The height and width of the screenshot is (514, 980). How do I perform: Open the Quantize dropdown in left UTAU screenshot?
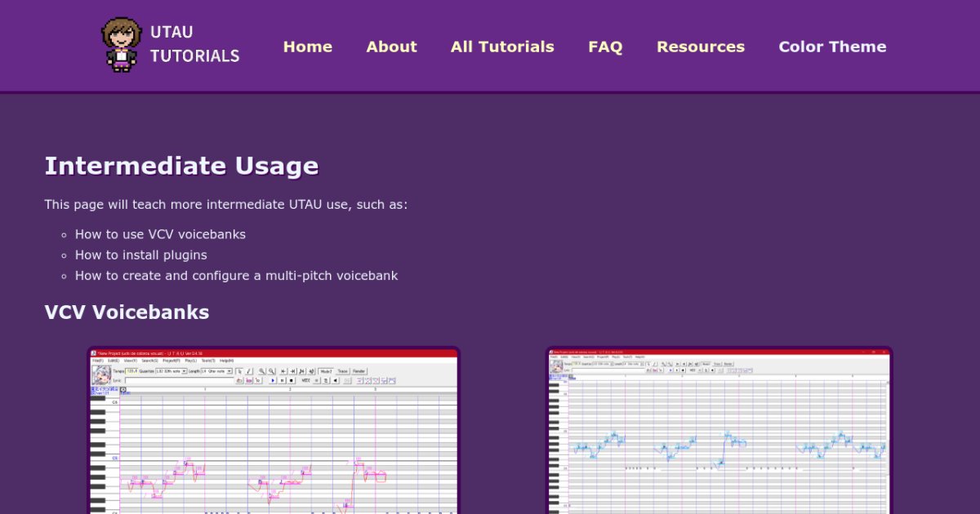pyautogui.click(x=171, y=371)
